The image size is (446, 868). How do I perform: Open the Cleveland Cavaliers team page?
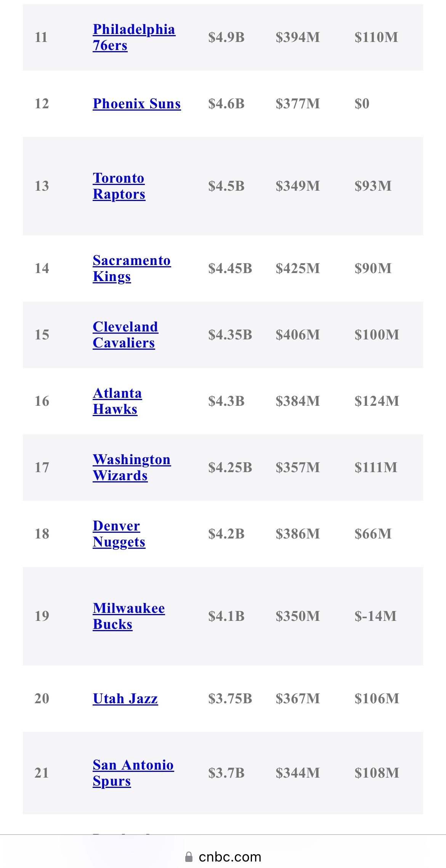(125, 334)
